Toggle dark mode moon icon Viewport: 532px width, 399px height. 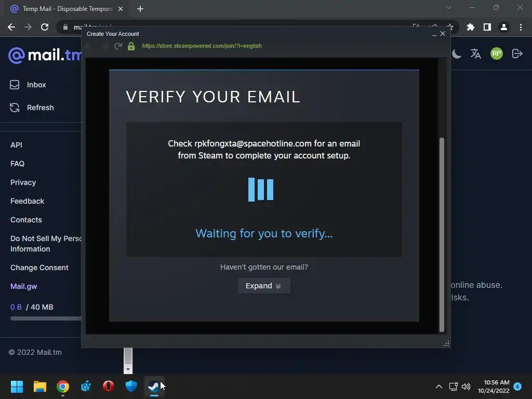[x=457, y=54]
